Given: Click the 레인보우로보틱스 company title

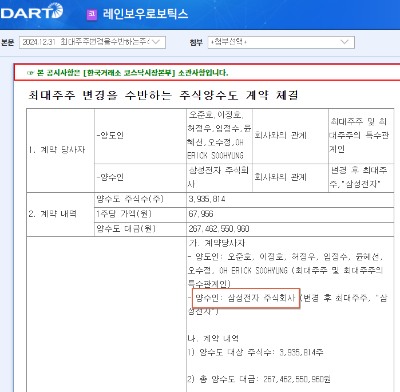Looking at the screenshot, I should 145,14.
